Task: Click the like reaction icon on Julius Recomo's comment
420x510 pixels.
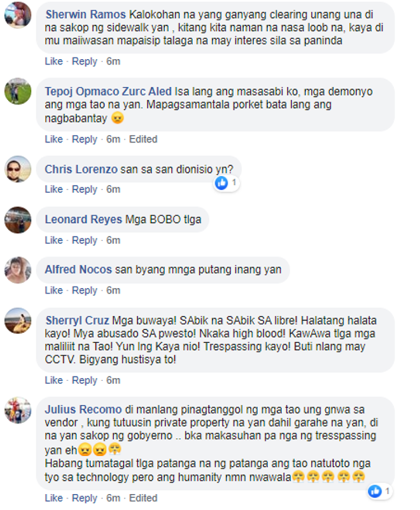Action: (x=375, y=491)
